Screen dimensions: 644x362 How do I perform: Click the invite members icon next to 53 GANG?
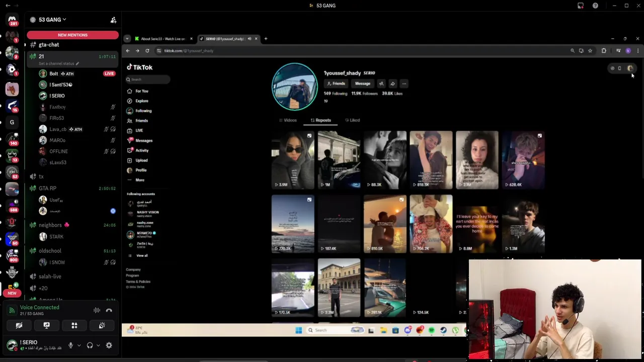[113, 20]
